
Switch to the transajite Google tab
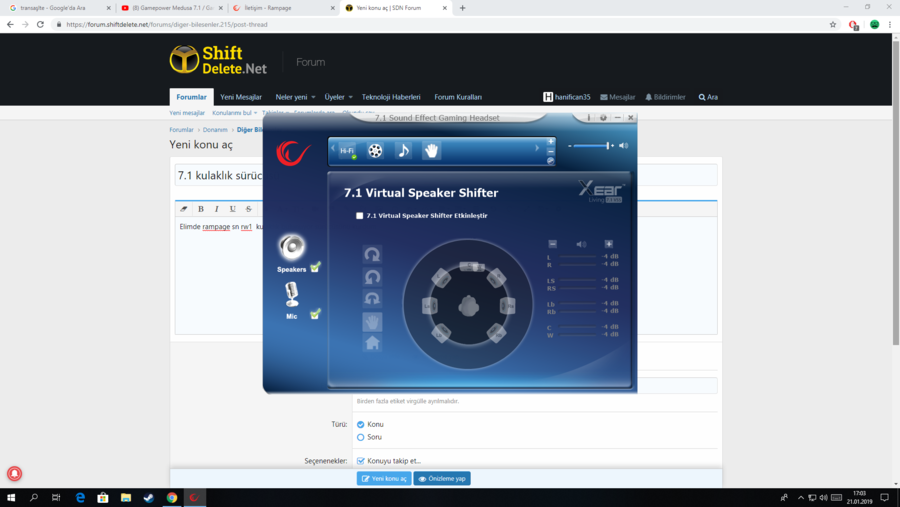60,8
